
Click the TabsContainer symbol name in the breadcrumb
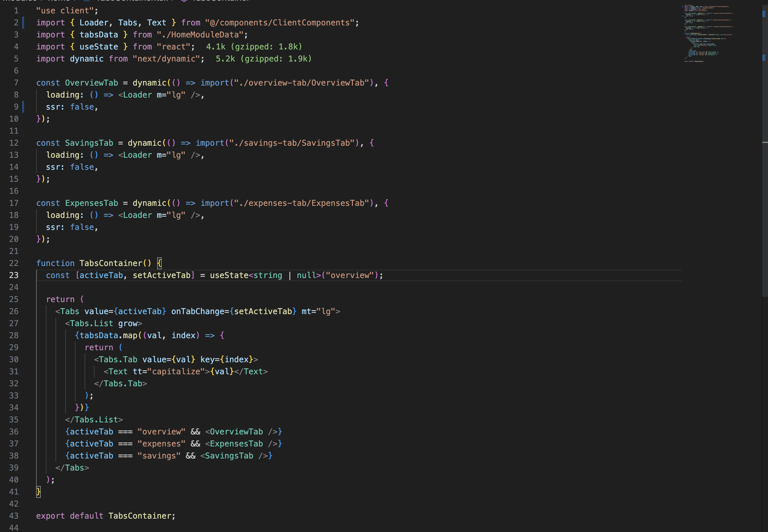221,1
